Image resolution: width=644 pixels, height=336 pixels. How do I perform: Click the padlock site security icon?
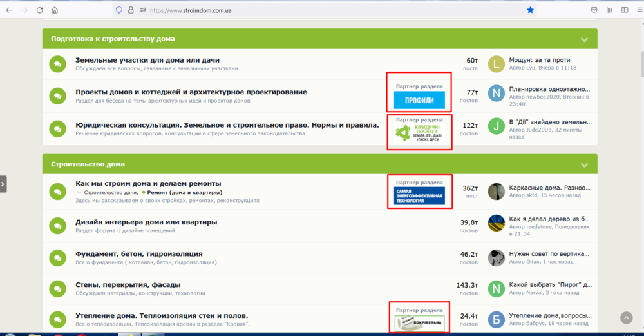[131, 10]
